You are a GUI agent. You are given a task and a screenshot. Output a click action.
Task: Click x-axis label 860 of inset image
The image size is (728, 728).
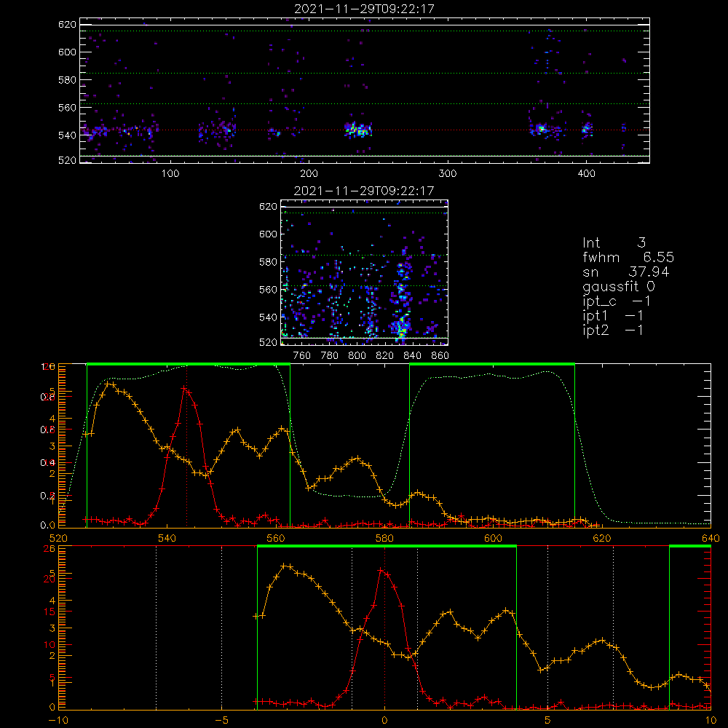[440, 356]
